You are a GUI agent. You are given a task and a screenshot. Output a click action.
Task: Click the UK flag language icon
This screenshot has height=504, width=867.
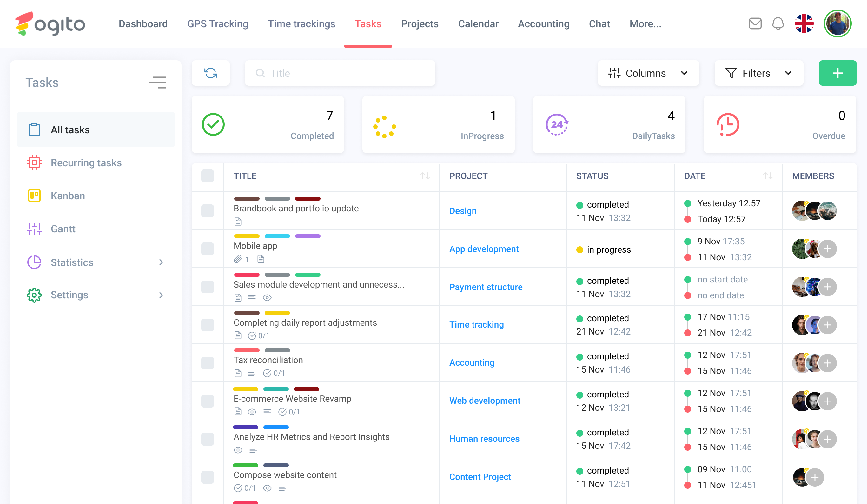click(x=804, y=24)
